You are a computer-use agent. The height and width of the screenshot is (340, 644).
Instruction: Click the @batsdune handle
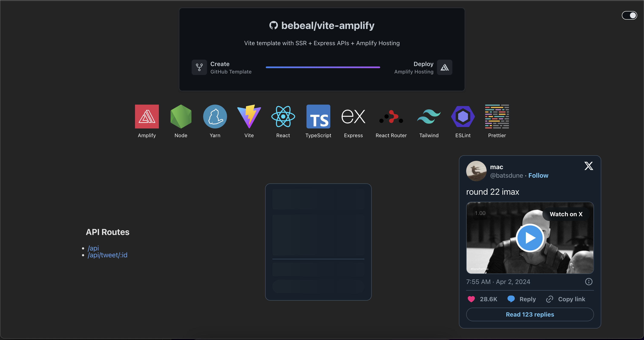(506, 176)
